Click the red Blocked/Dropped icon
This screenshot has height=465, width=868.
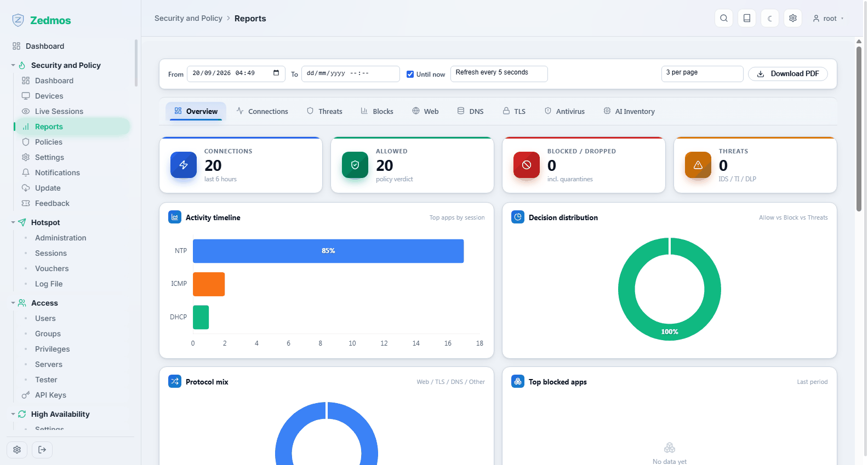click(527, 165)
